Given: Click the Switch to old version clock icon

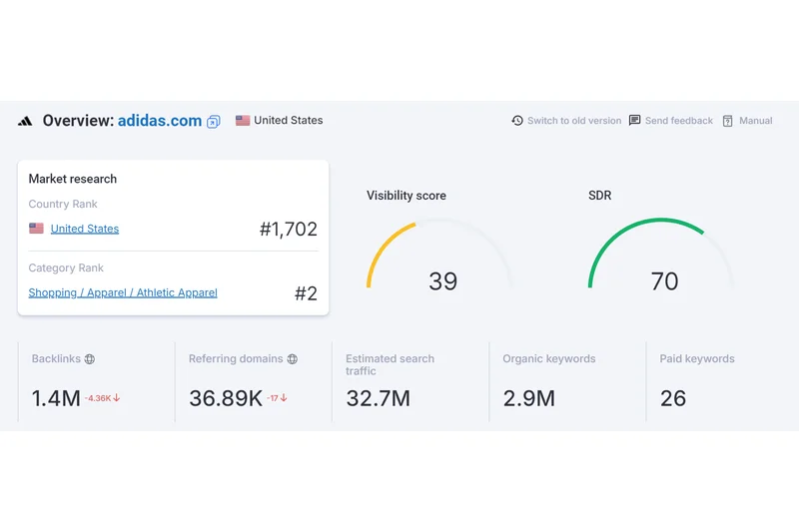Looking at the screenshot, I should click(517, 121).
